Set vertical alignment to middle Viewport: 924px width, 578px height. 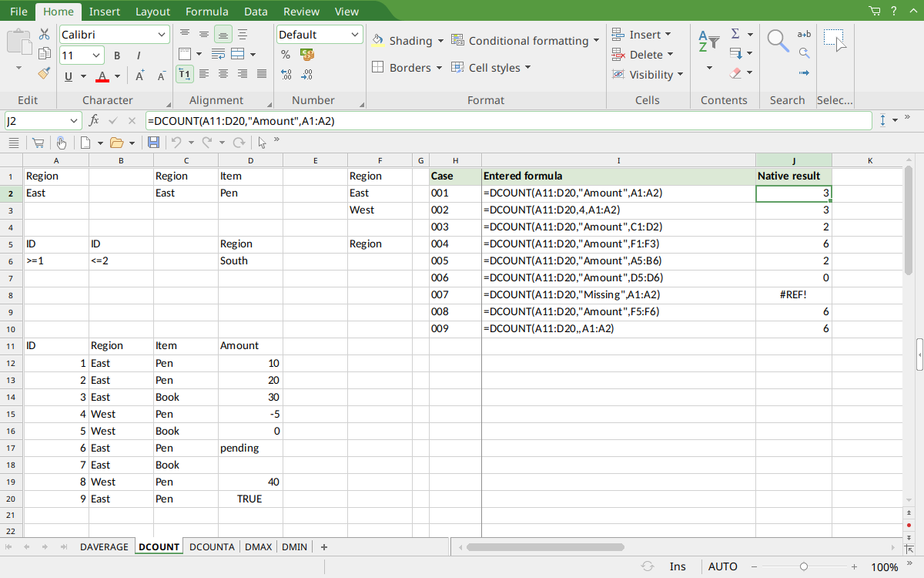pos(203,34)
